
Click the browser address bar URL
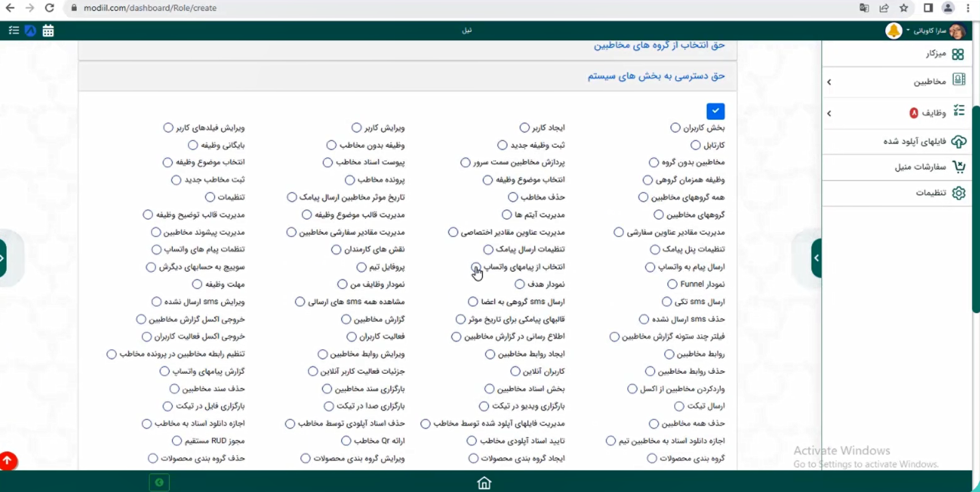(x=150, y=8)
